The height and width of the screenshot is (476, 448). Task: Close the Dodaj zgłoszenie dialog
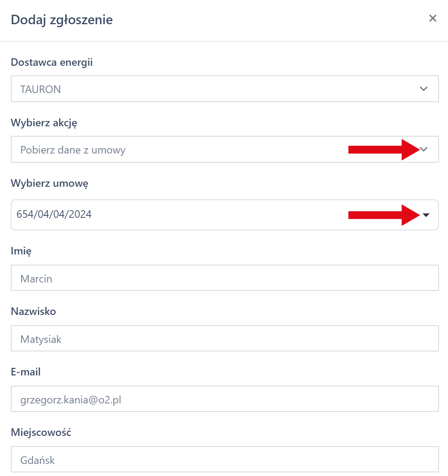[433, 18]
